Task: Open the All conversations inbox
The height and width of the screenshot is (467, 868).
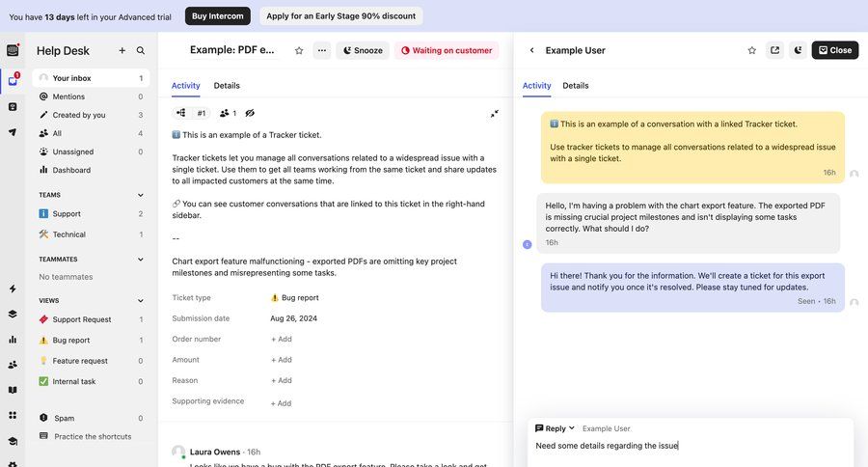Action: (x=91, y=133)
